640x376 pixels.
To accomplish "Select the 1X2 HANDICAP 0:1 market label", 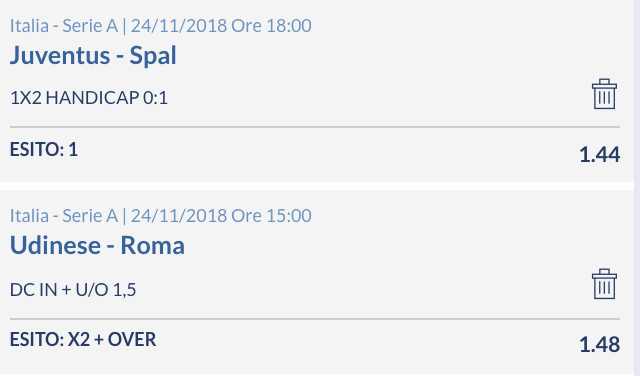I will [89, 98].
